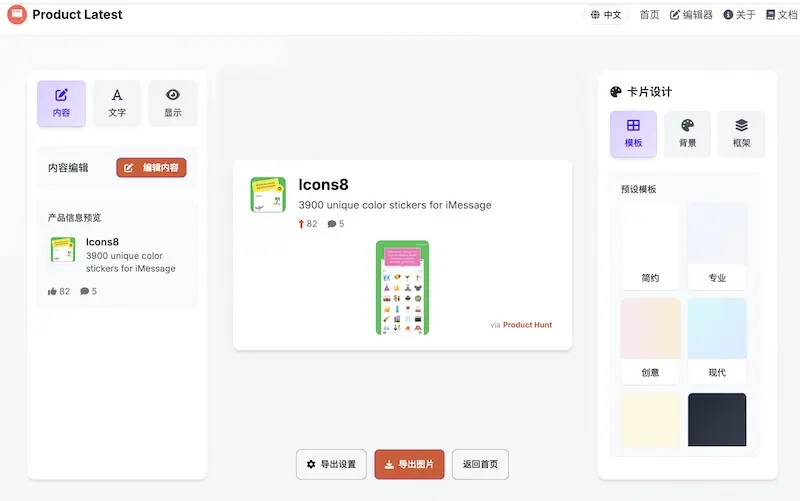The image size is (800, 501).
Task: Choose the dark navy preset template
Action: tap(717, 419)
